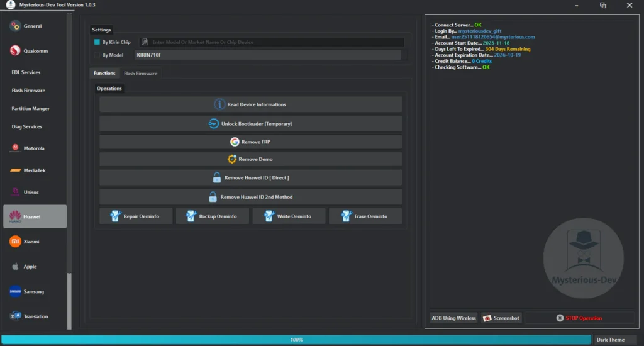Click the 100% progress bar
Screen dimensions: 644x346
tap(296, 340)
